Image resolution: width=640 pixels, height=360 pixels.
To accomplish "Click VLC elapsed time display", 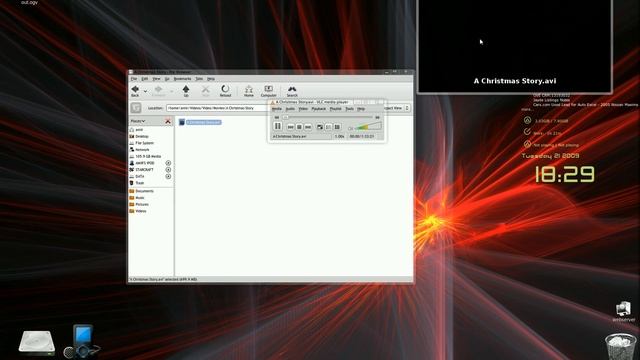I will point(362,136).
